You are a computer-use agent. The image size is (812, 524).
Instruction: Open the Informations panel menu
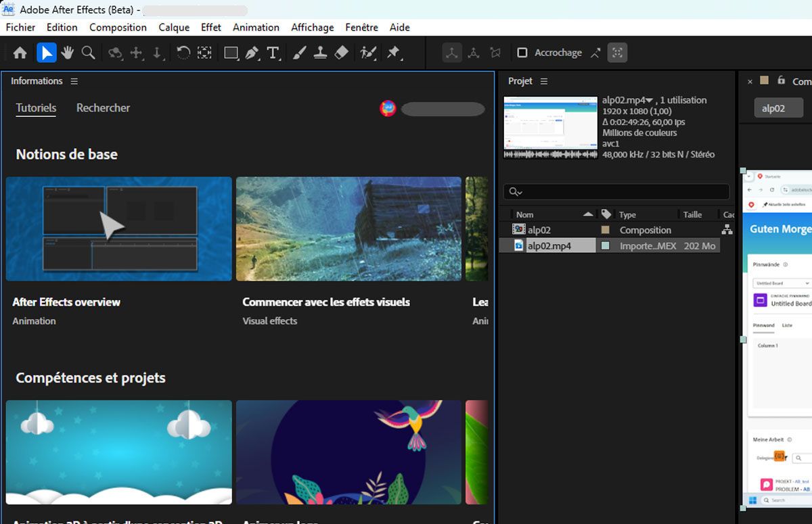(74, 81)
